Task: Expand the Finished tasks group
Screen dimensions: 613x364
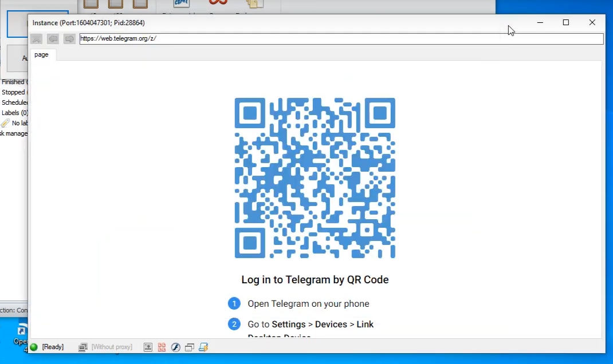Action: coord(14,81)
